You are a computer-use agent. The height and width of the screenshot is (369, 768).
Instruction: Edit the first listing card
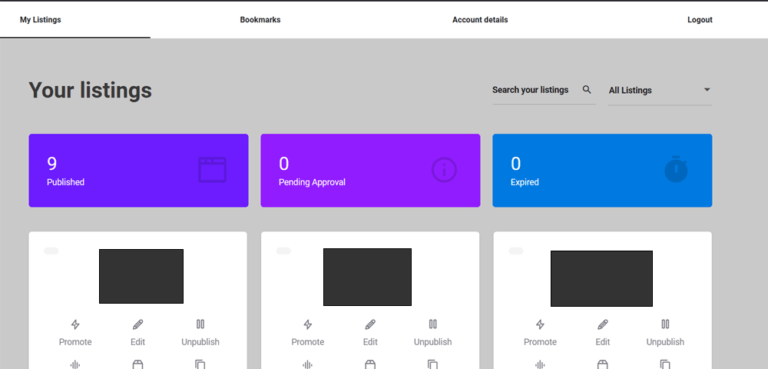[x=138, y=332]
